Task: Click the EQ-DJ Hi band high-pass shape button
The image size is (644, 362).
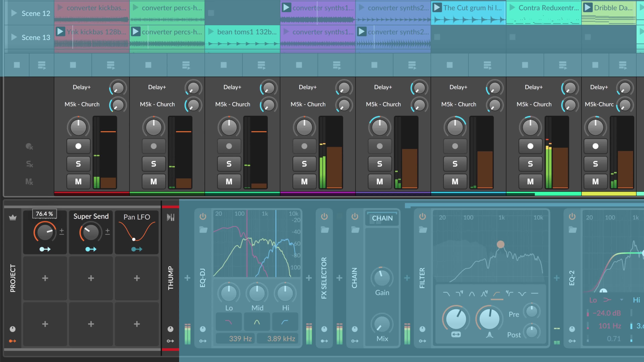Action: (285, 322)
